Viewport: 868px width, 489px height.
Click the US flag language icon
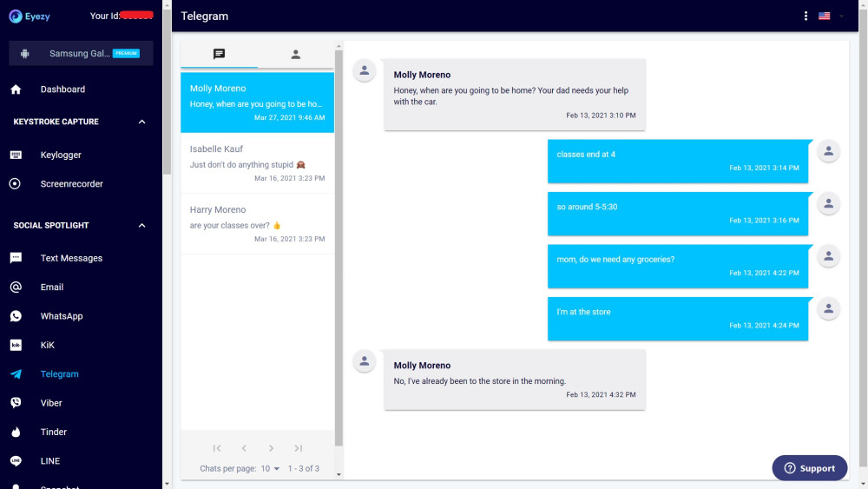tap(825, 16)
